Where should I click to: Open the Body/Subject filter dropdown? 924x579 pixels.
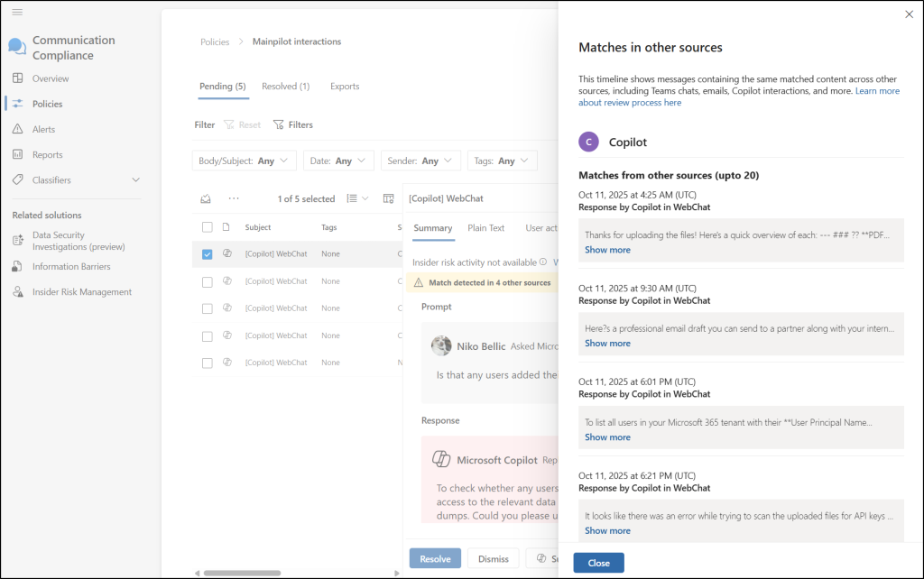point(245,161)
